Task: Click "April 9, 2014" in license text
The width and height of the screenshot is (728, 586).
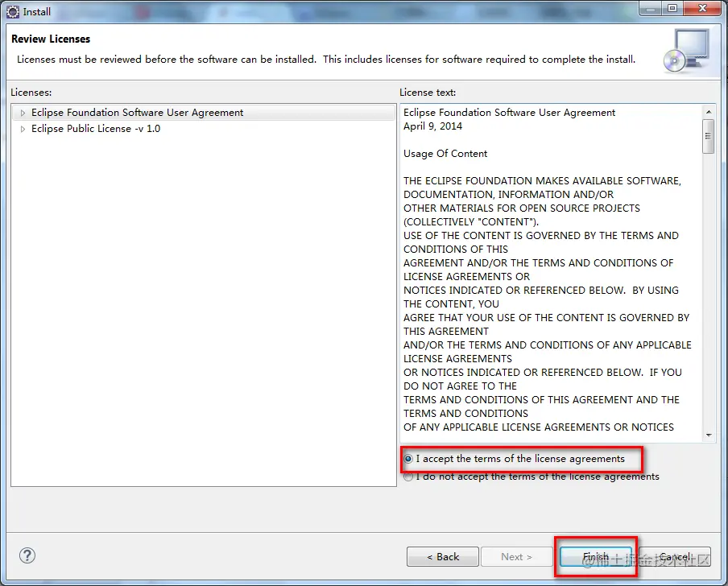Action: coord(432,126)
